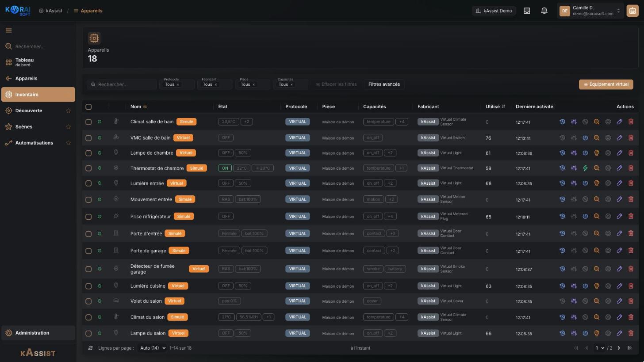Select the Mouvement entrée row checkbox

(x=88, y=199)
